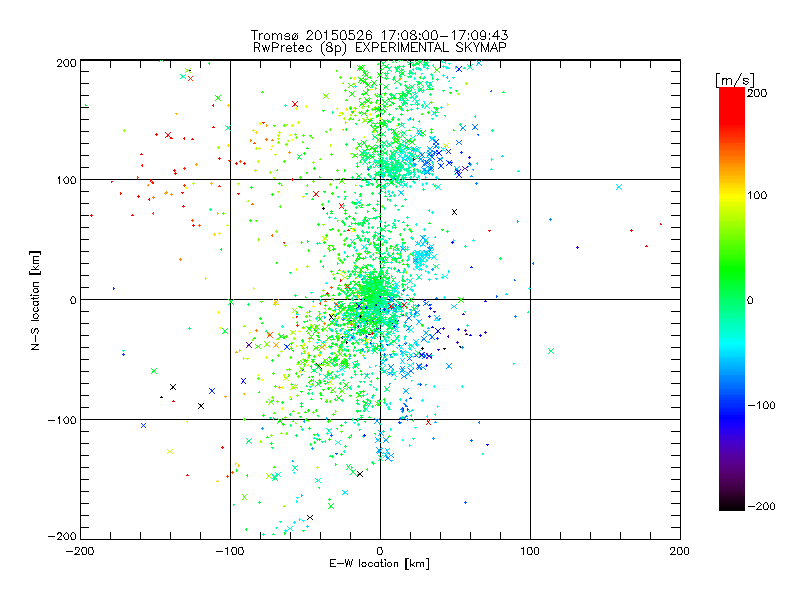Click the 'N-S location [km]' axis label

(35, 301)
